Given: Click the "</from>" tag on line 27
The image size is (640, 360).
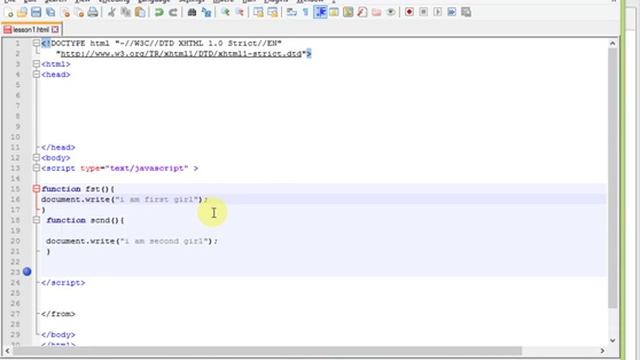Looking at the screenshot, I should [58, 314].
